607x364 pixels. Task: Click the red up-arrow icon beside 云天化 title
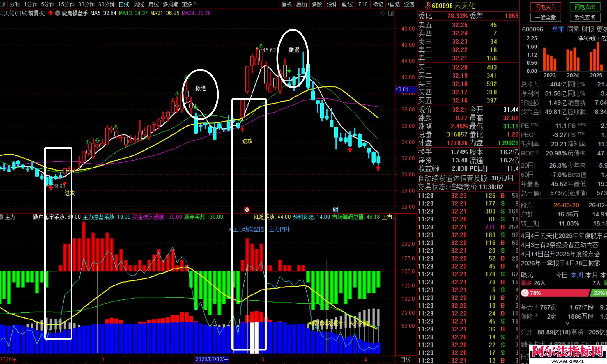pyautogui.click(x=51, y=13)
